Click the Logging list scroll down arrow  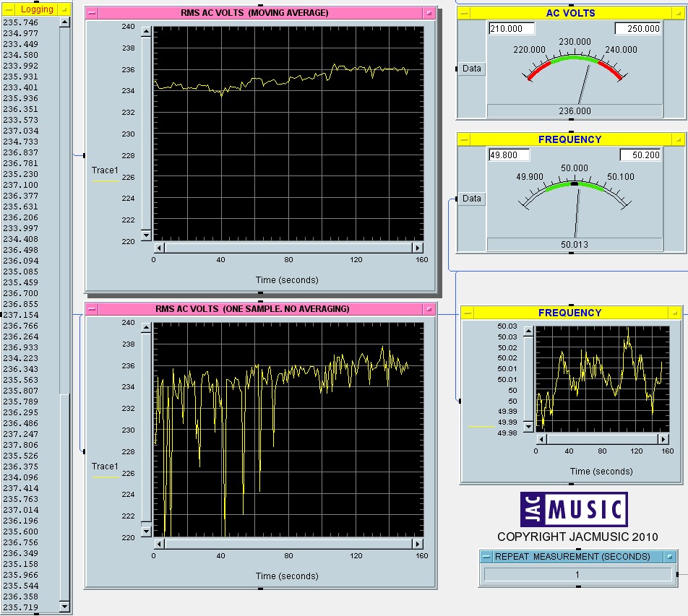(x=64, y=607)
